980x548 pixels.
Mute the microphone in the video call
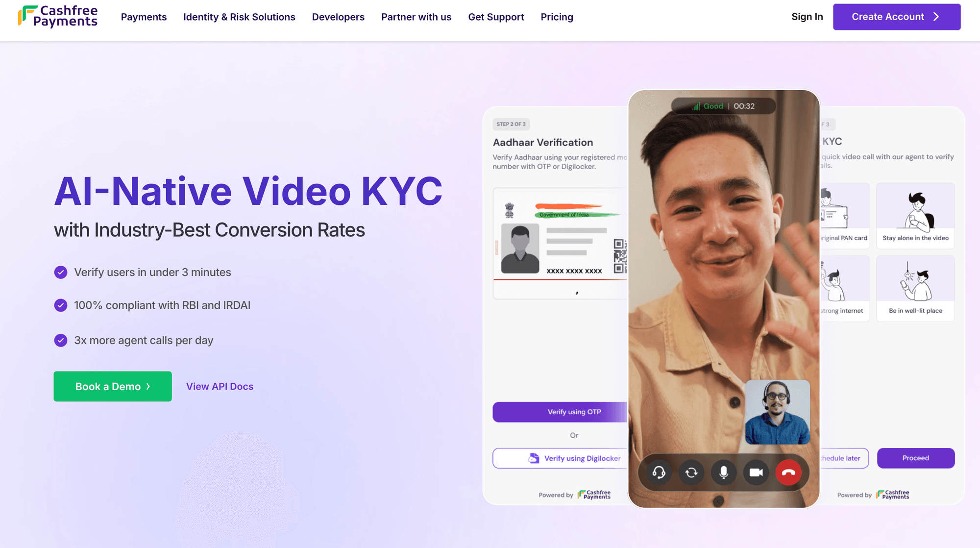[x=724, y=473]
